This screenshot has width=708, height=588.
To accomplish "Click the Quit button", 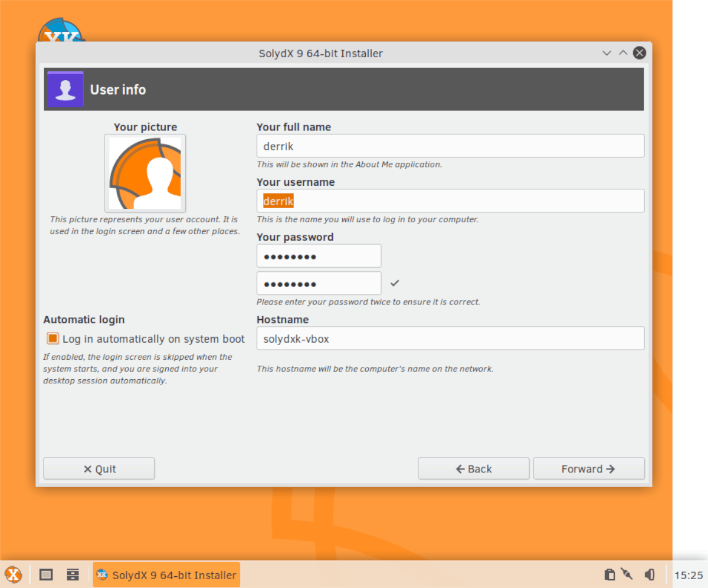I will tap(99, 469).
